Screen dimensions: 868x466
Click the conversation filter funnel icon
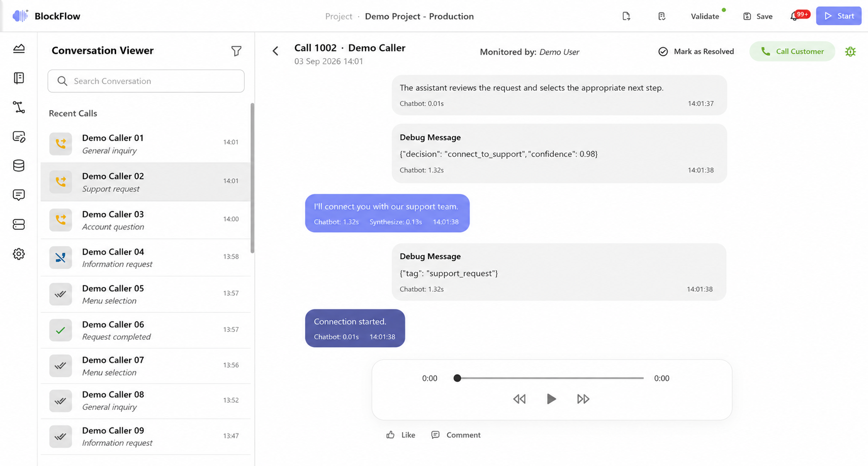(236, 51)
